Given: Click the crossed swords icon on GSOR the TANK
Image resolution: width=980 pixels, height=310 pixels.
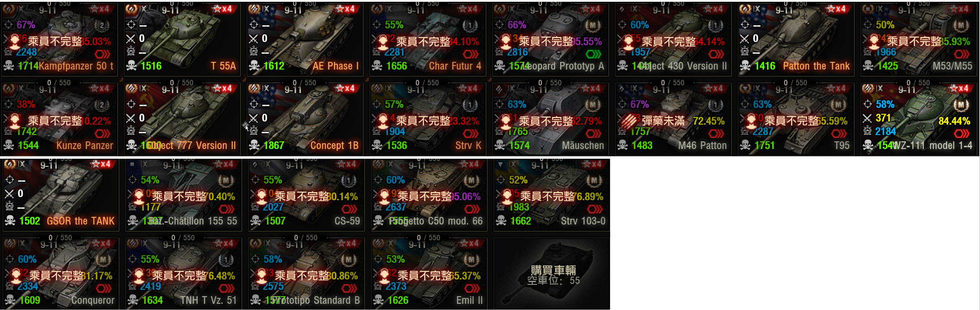Looking at the screenshot, I should [9, 194].
